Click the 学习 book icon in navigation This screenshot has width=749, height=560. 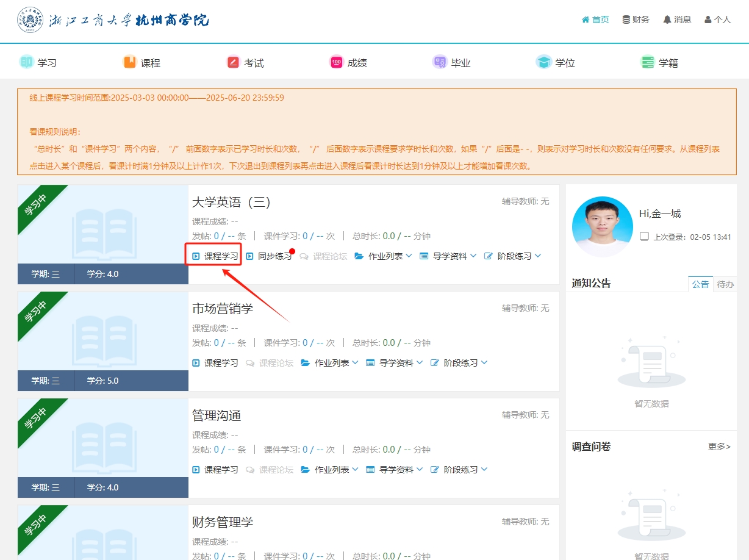click(26, 62)
